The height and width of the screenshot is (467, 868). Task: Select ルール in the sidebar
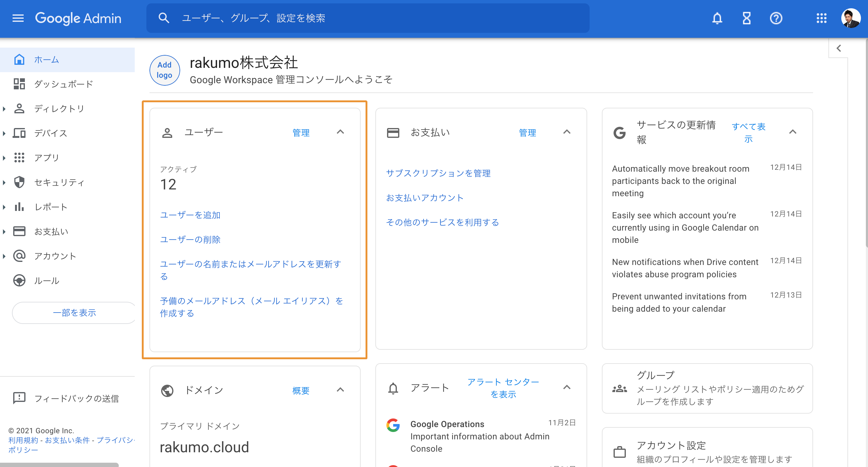(68, 281)
